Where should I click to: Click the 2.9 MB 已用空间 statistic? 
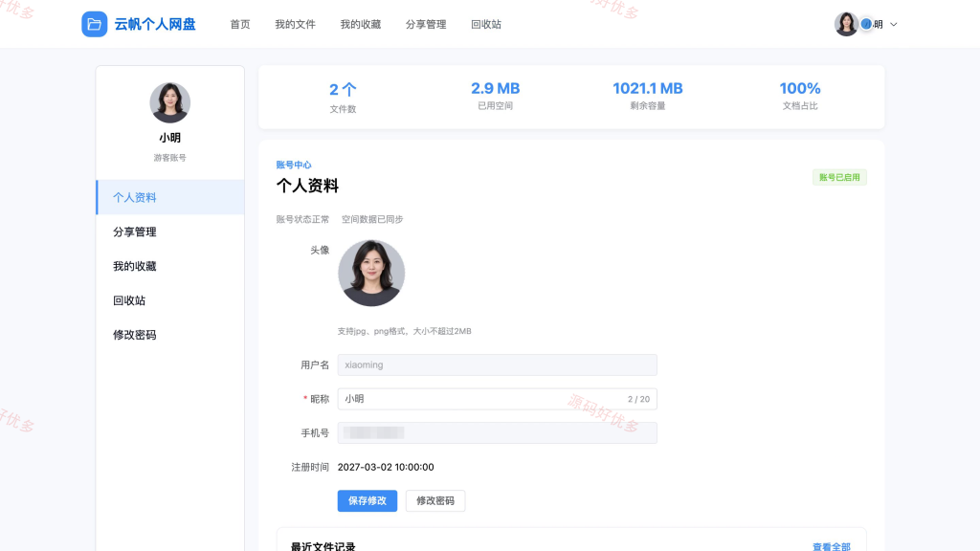495,97
